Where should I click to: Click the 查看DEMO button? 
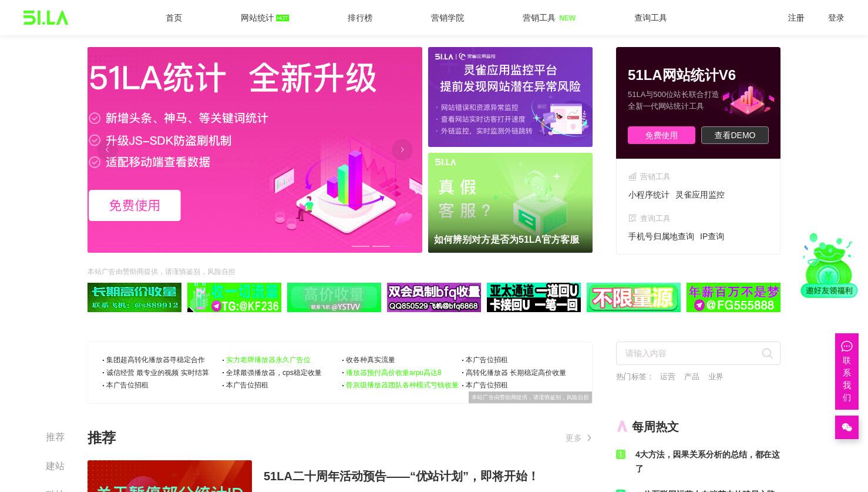(x=735, y=135)
